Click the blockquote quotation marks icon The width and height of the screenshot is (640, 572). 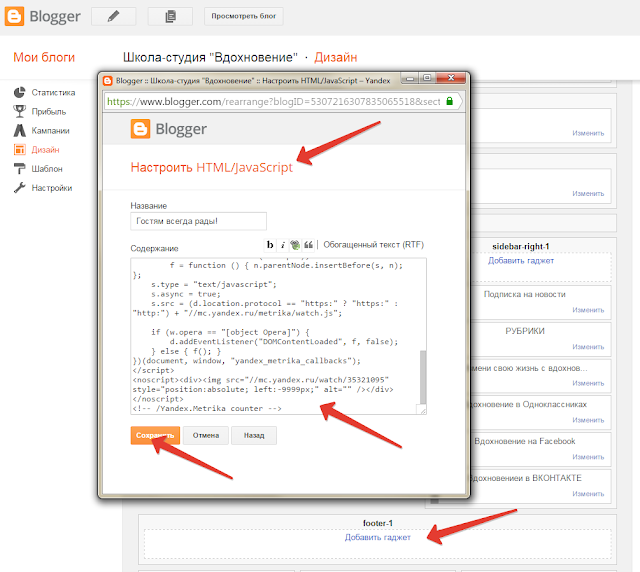[x=309, y=245]
